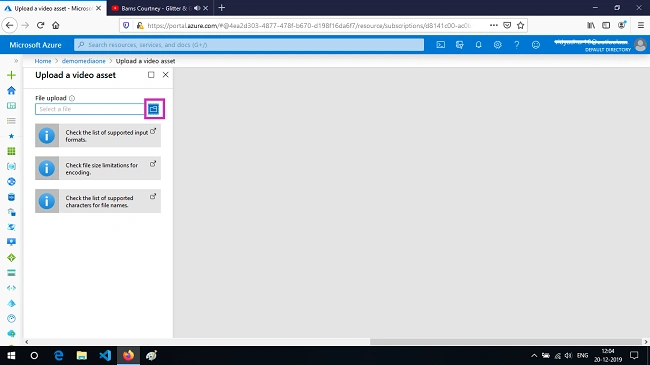Image resolution: width=650 pixels, height=365 pixels.
Task: Open page actions three-dot menu
Action: tap(493, 25)
